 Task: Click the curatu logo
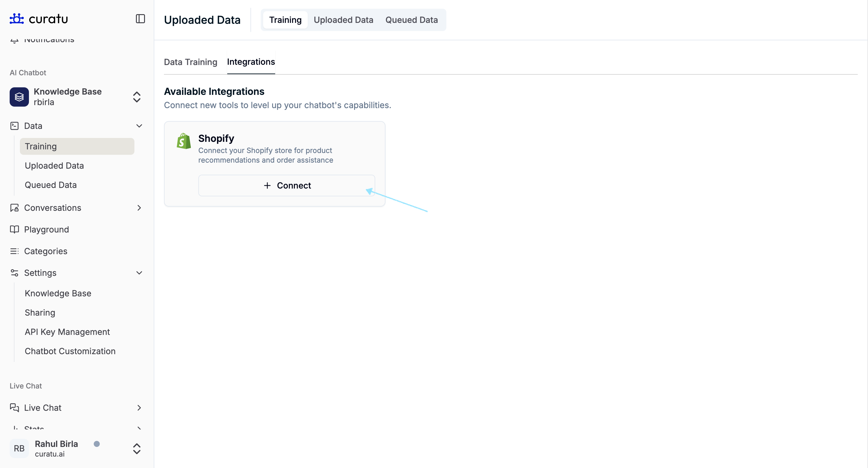tap(38, 18)
